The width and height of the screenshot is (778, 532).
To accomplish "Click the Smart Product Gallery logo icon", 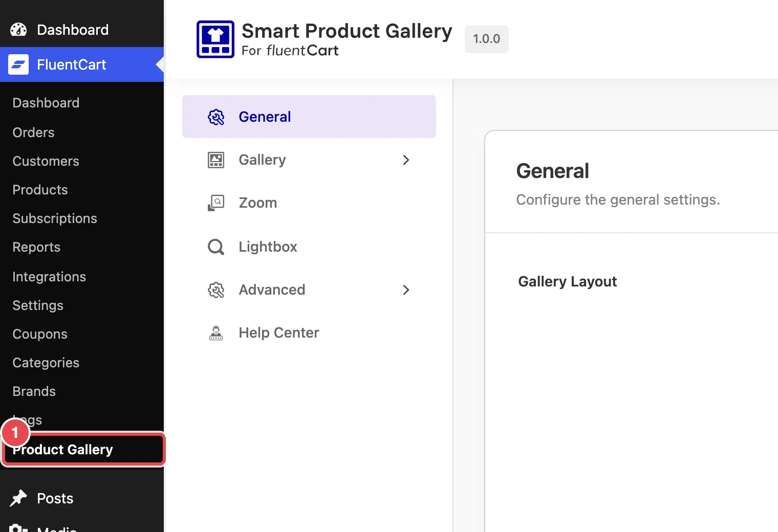I will (215, 39).
